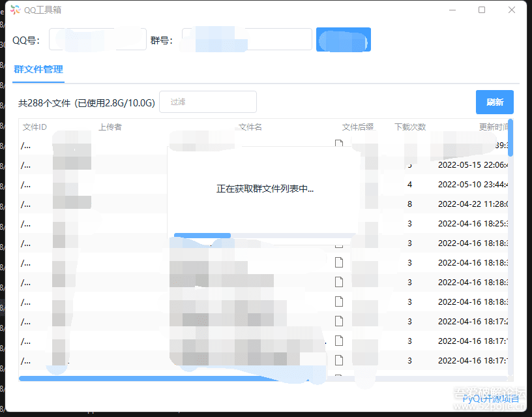Click the /... ID cell in 2022-05-15 row

coord(26,165)
